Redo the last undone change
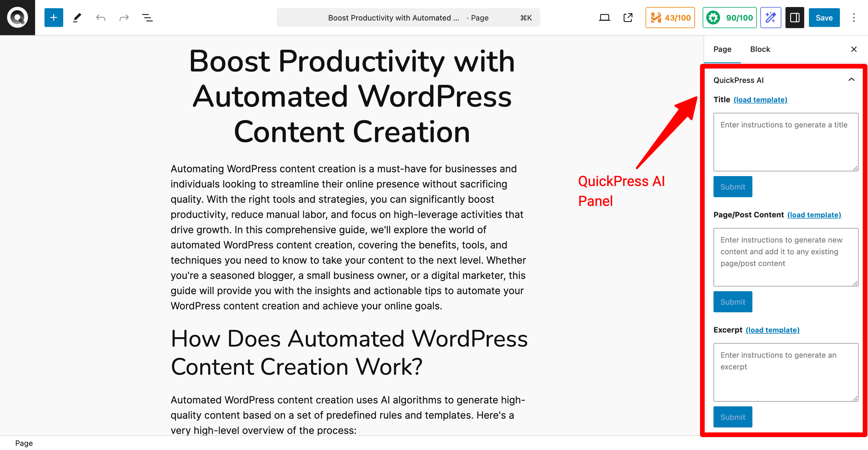868x450 pixels. [x=124, y=18]
